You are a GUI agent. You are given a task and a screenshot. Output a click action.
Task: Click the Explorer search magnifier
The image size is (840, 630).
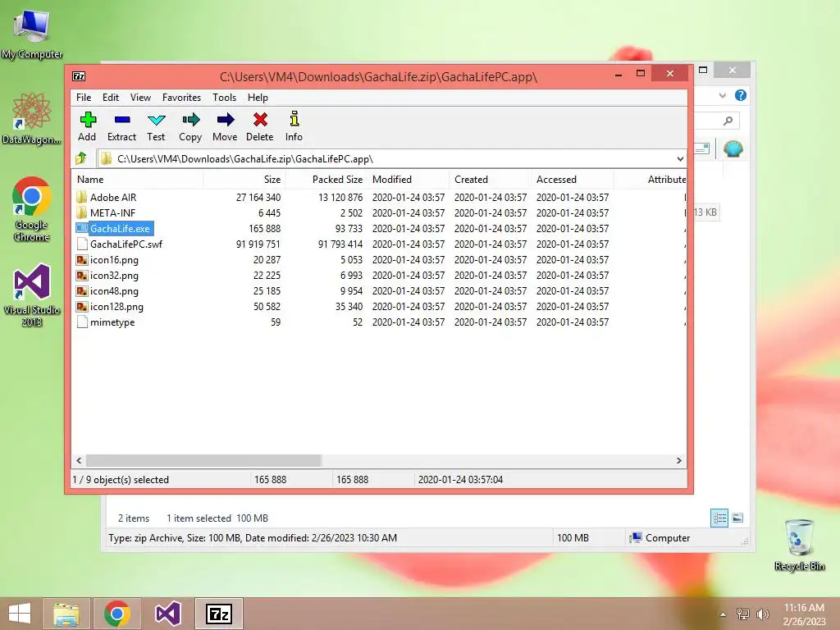(728, 121)
